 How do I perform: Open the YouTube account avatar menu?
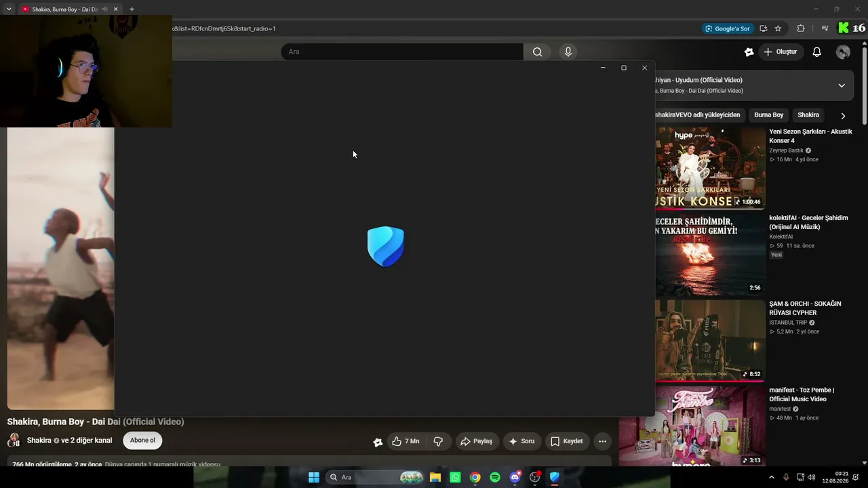(x=843, y=52)
